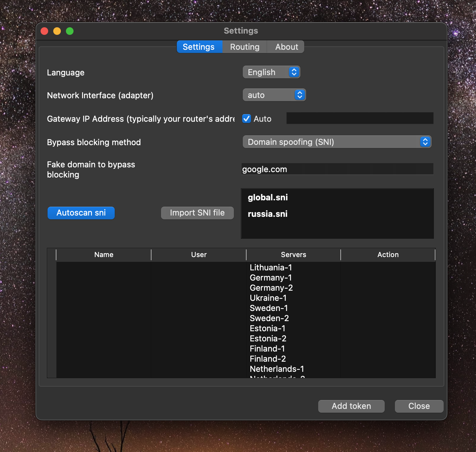Viewport: 476px width, 452px height.
Task: Click the Autoscan sni button
Action: pos(81,213)
